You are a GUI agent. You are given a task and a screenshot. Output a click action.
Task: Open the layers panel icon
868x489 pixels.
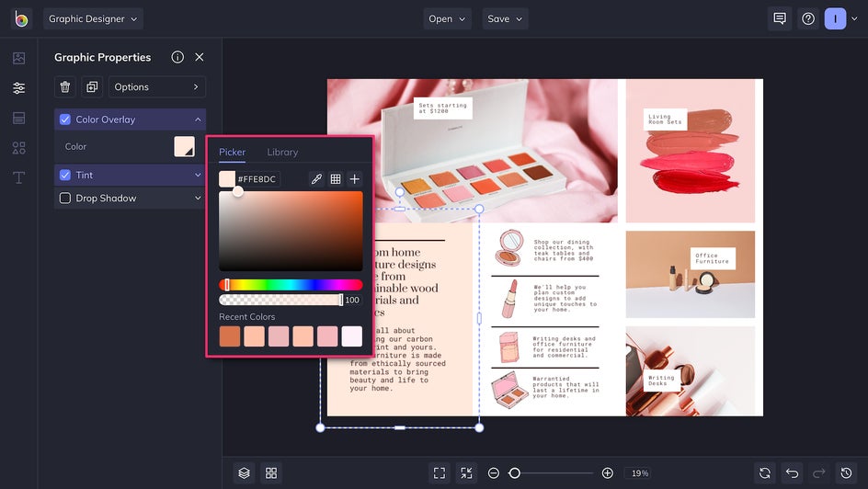point(245,473)
